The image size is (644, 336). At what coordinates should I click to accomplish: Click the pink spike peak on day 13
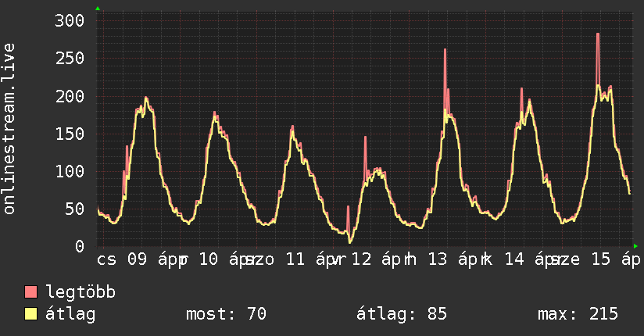[x=445, y=50]
